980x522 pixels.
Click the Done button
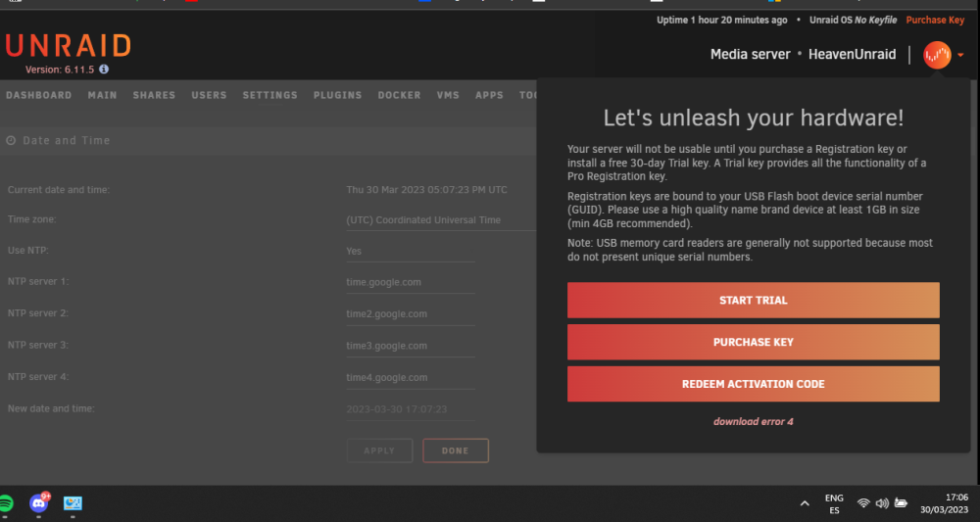[456, 451]
